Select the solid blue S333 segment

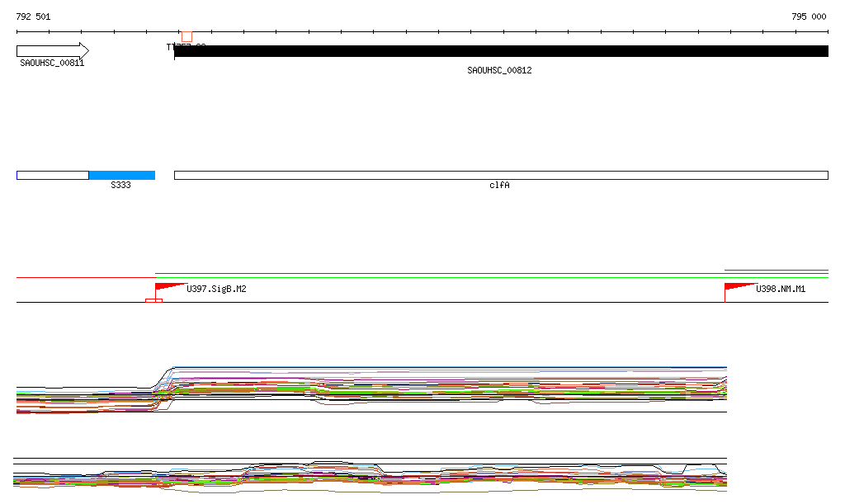coord(122,175)
